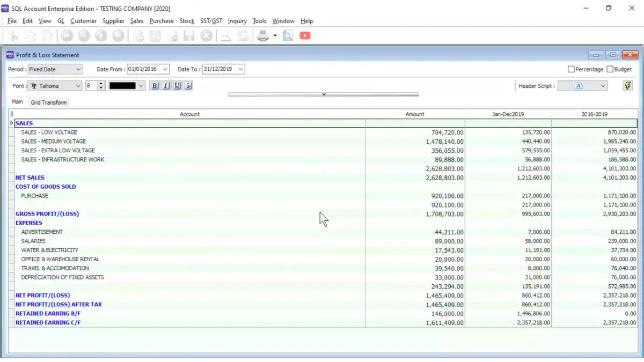Open the GL menu
This screenshot has width=644, height=362.
pyautogui.click(x=61, y=21)
